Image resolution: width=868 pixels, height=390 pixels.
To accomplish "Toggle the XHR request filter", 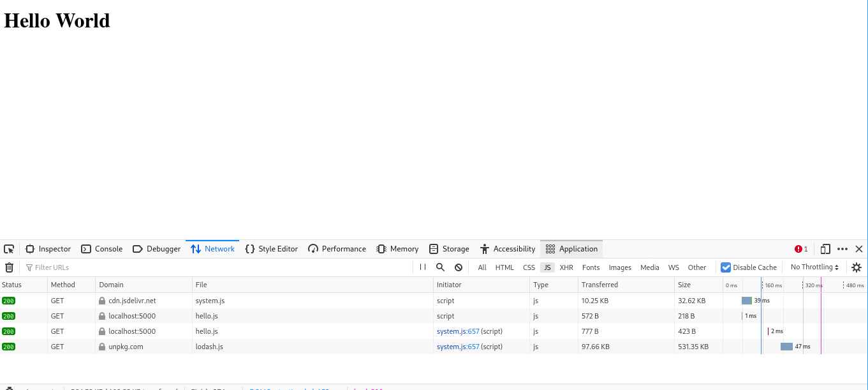I will click(566, 267).
